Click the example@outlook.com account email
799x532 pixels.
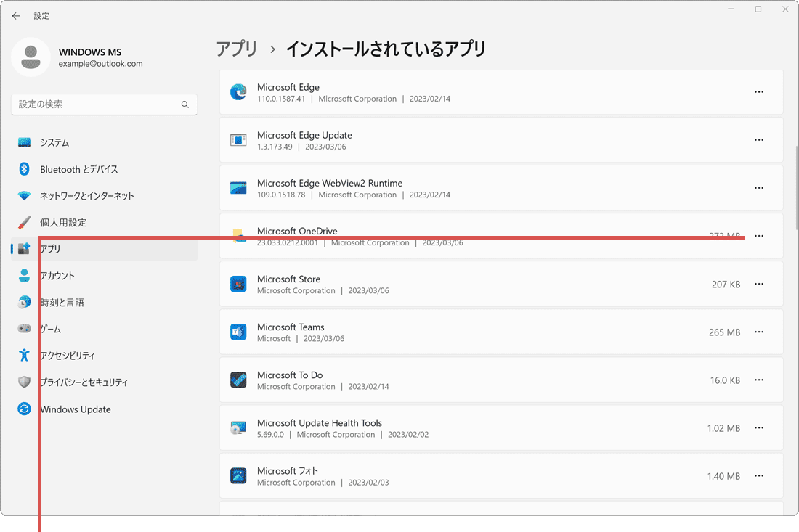[x=100, y=64]
